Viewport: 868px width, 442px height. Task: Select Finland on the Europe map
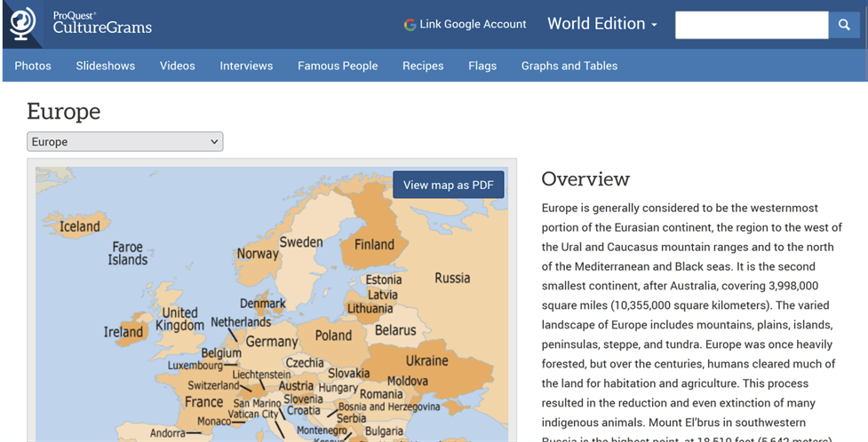[374, 244]
